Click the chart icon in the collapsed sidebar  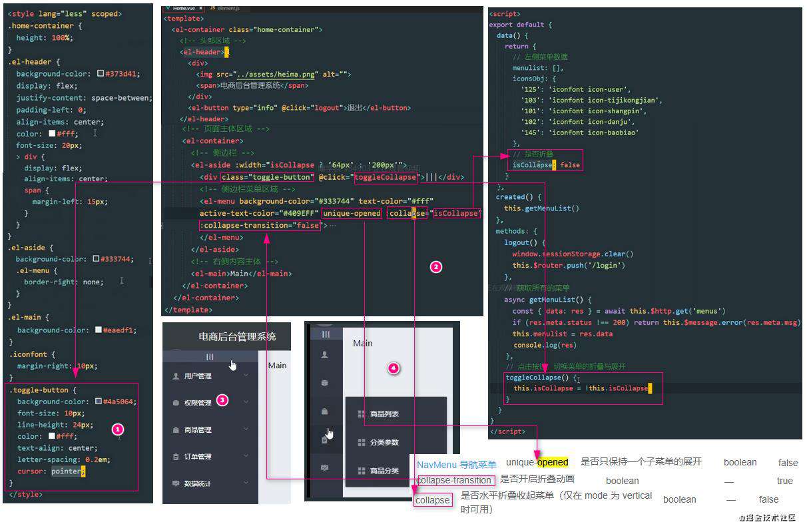325,467
